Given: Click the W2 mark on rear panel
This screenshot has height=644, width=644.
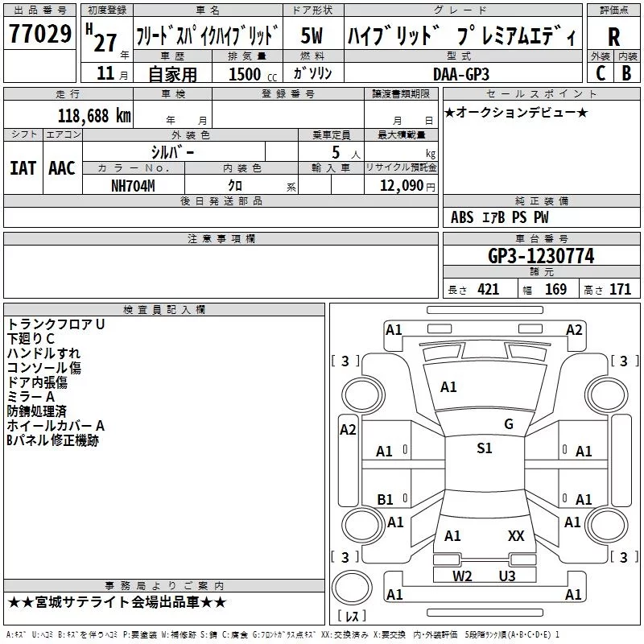Looking at the screenshot, I should point(462,576).
